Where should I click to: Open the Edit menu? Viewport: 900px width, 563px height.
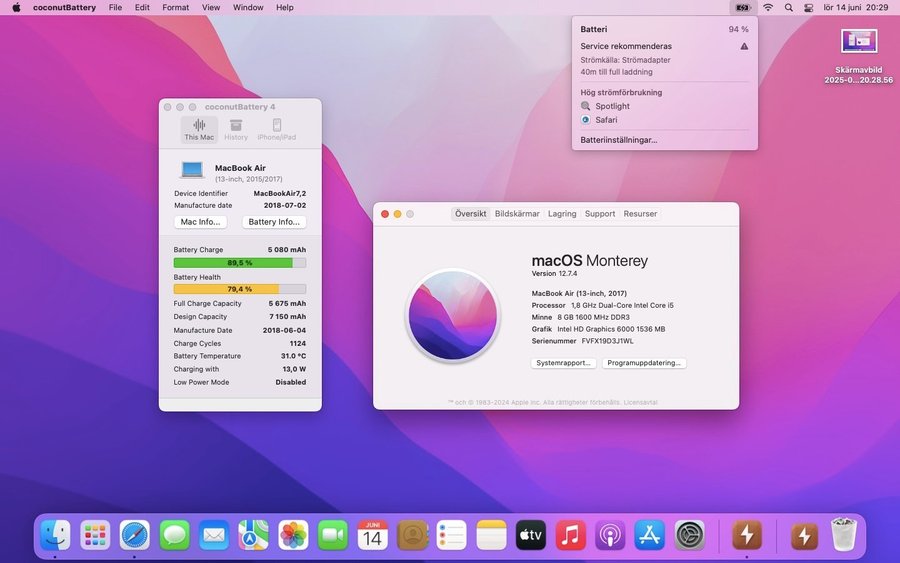(142, 7)
